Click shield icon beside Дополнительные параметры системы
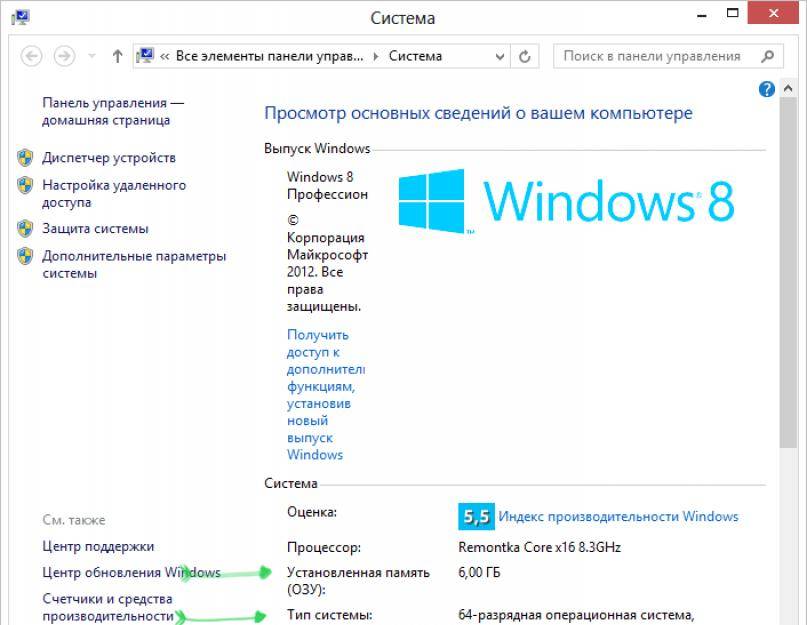807x625 pixels. [25, 256]
